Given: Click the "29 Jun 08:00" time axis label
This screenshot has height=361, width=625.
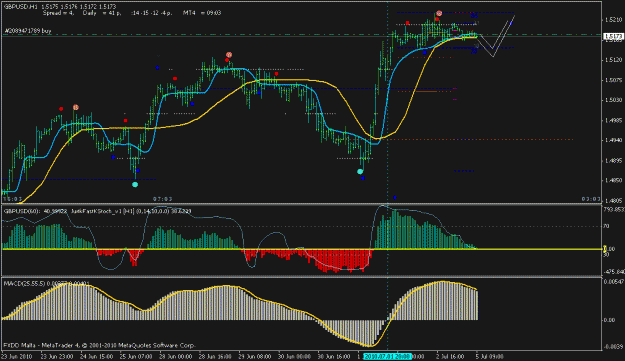Looking at the screenshot, I should point(255,356).
